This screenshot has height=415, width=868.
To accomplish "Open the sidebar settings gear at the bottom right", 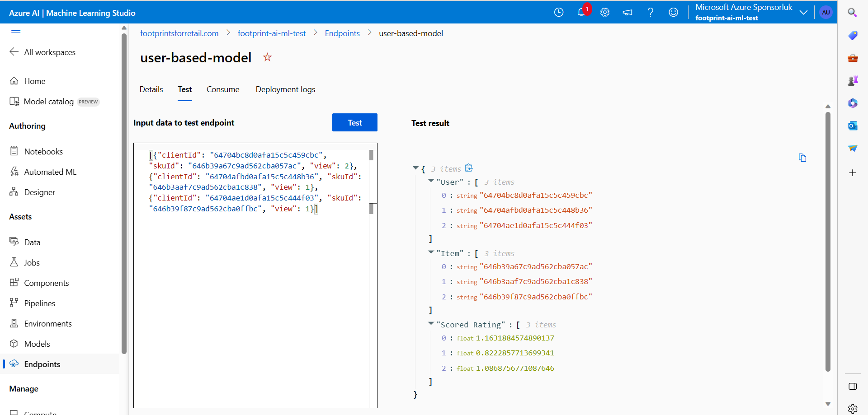I will tap(853, 409).
